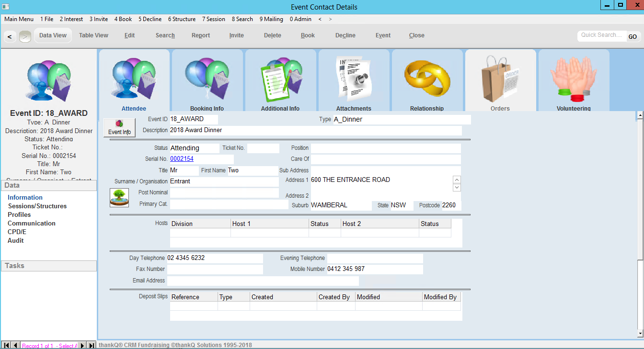Open the 9 Mailing menu
The height and width of the screenshot is (349, 644).
click(x=271, y=19)
